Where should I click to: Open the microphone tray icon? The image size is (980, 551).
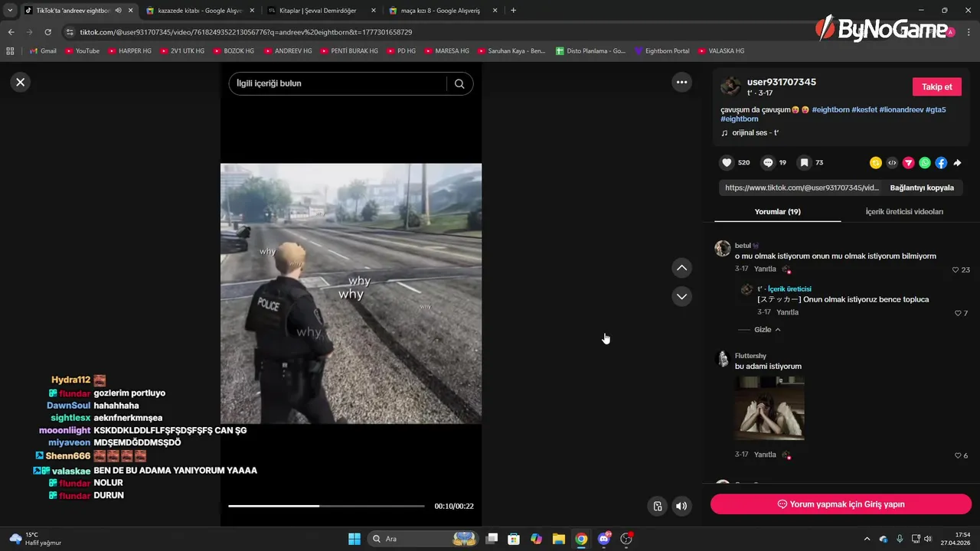(900, 539)
